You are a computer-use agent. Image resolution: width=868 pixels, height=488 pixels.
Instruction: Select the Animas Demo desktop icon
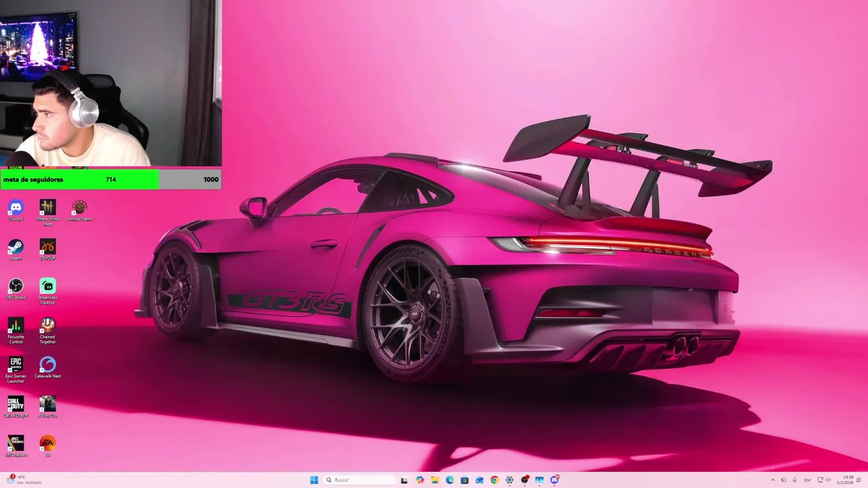79,210
